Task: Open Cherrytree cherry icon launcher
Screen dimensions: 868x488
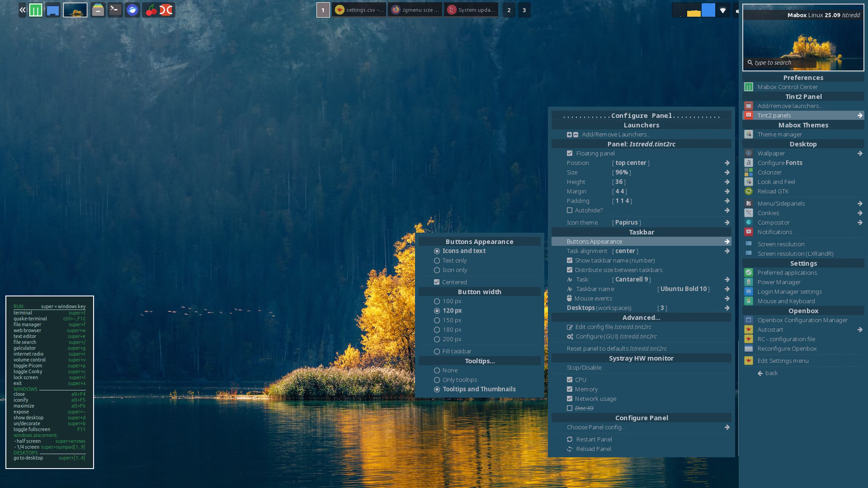Action: click(151, 10)
